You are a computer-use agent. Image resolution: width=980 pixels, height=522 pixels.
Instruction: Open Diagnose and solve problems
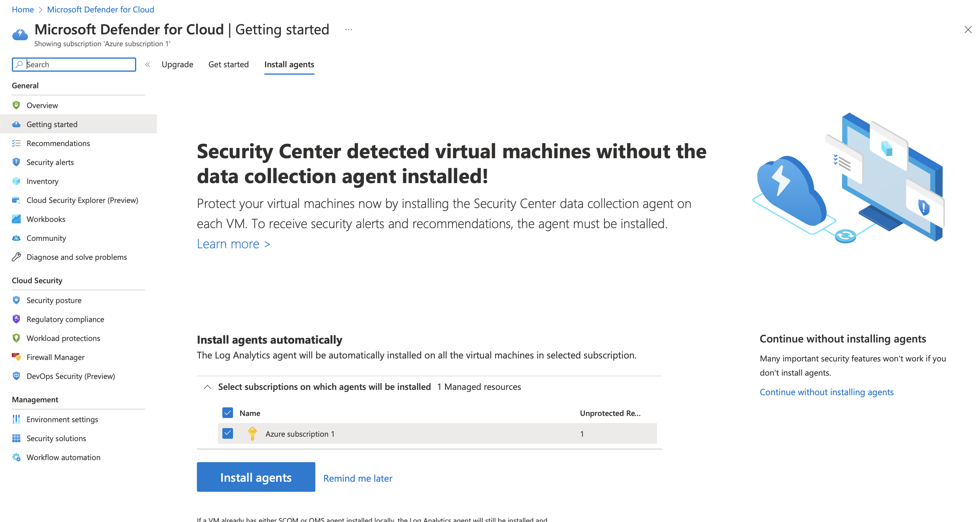[x=77, y=257]
